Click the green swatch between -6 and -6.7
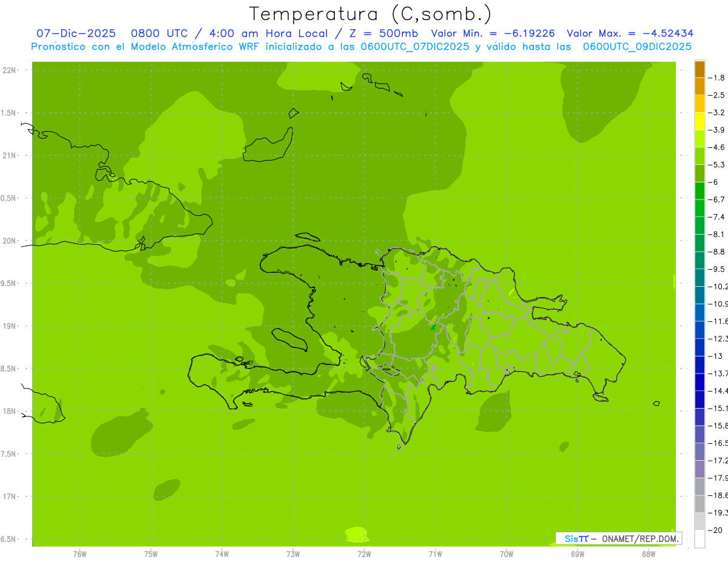The width and height of the screenshot is (728, 562). 699,191
